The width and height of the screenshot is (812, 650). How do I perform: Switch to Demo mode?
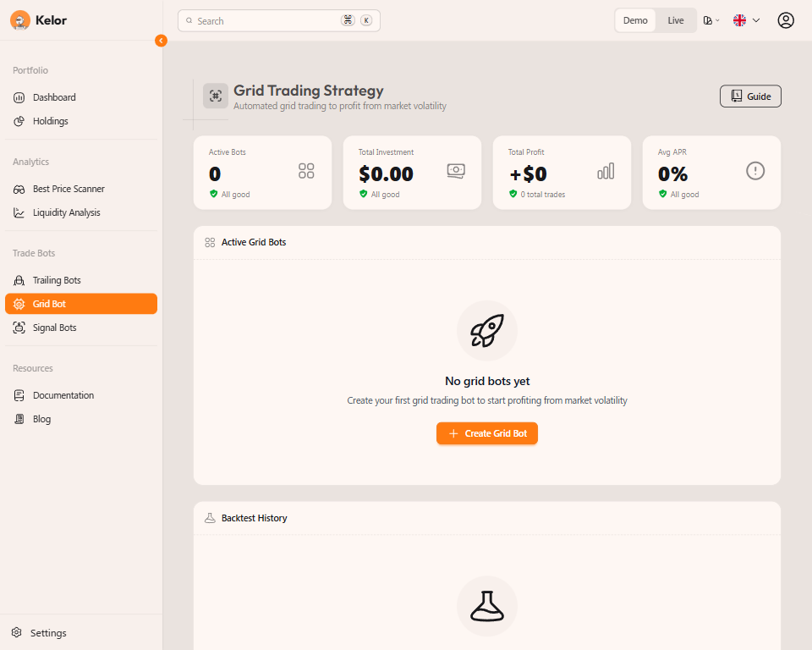635,20
